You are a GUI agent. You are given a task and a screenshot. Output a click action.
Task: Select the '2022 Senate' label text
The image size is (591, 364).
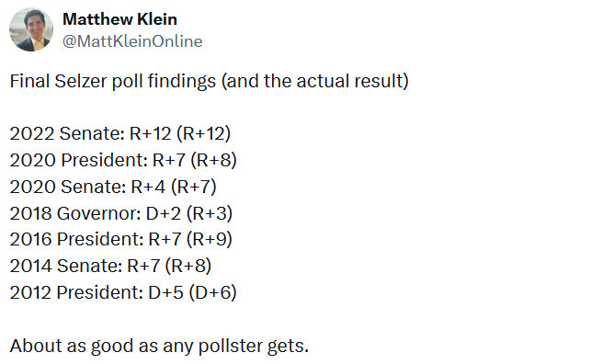tap(67, 133)
